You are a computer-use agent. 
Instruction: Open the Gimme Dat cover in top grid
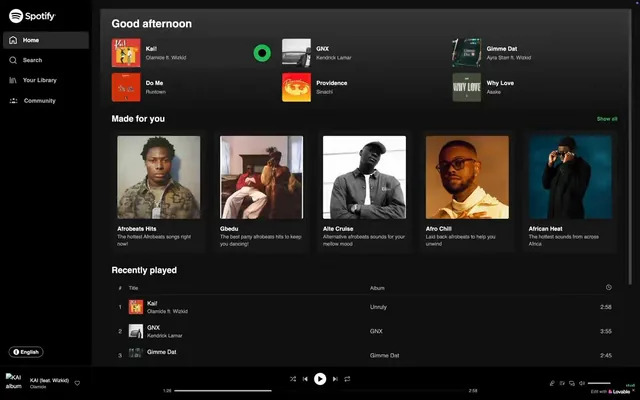467,53
